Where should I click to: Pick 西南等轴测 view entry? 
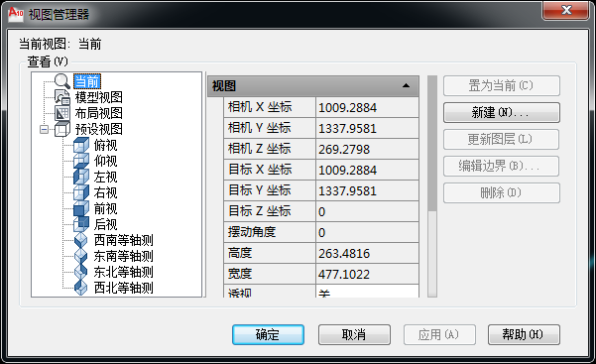[124, 241]
